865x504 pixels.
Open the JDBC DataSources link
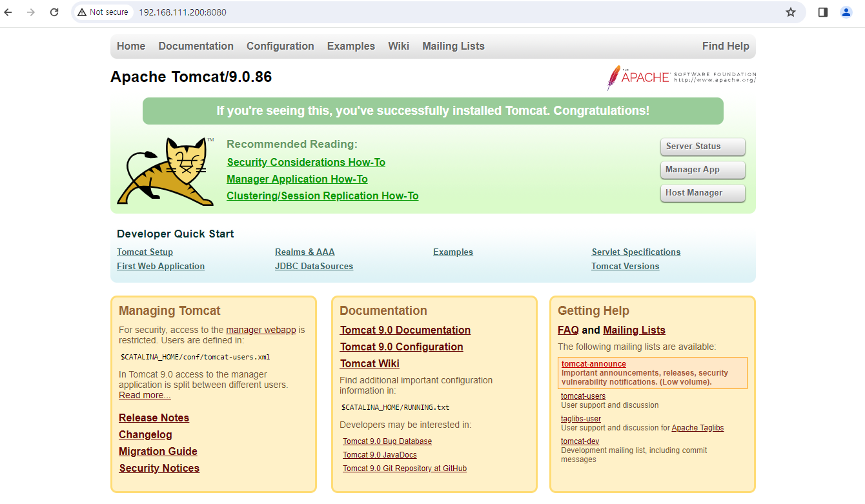[x=314, y=267]
